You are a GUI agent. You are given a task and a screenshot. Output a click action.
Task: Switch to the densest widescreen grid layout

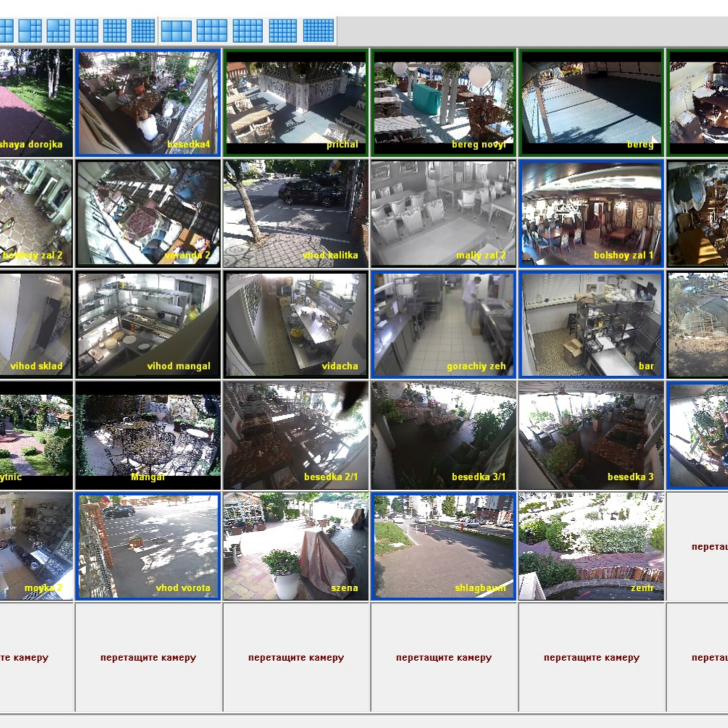[318, 31]
